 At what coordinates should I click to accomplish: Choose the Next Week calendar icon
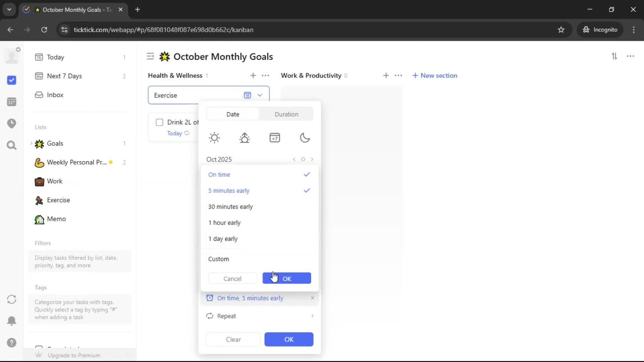coord(275,138)
